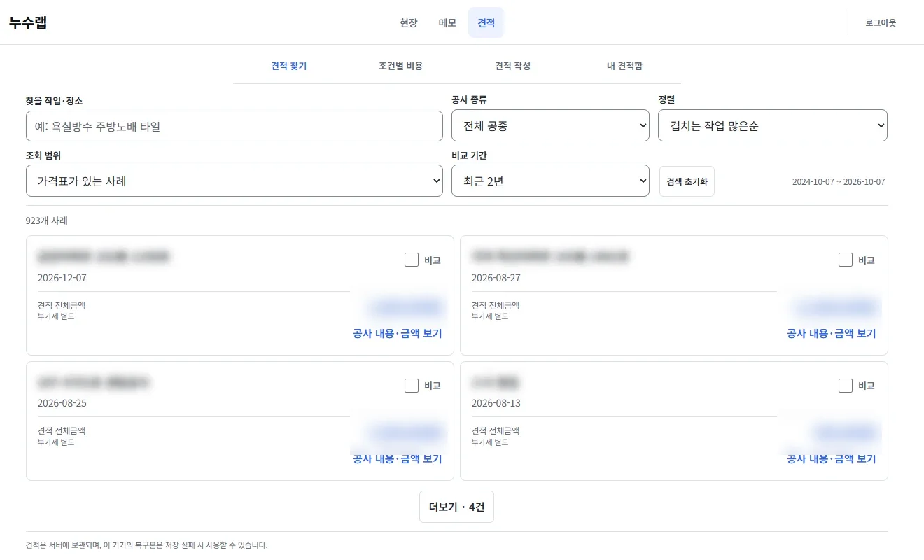Click the date 2026-12-07 on the card

[62, 278]
